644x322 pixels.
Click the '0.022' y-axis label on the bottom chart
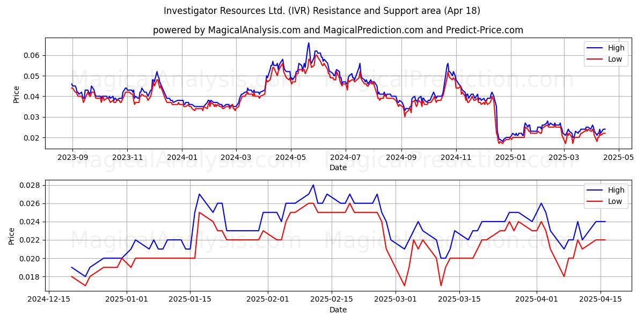(31, 240)
